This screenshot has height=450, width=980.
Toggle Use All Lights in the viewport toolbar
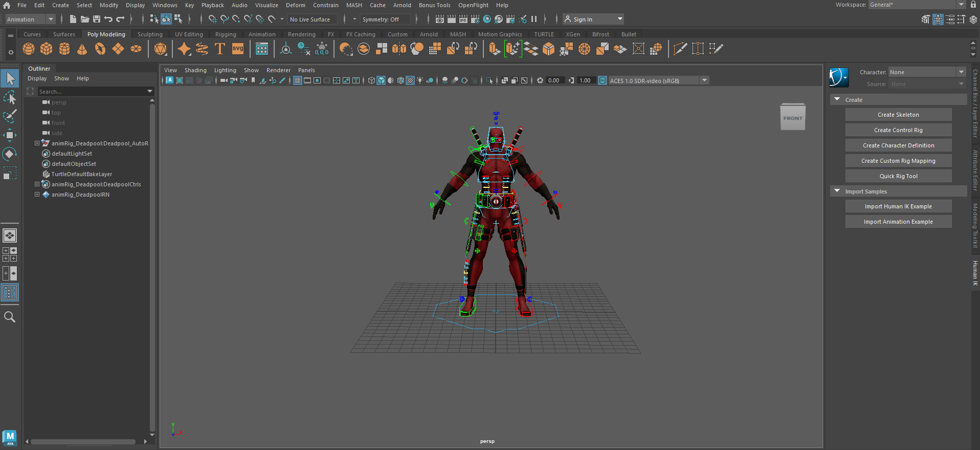[420, 80]
